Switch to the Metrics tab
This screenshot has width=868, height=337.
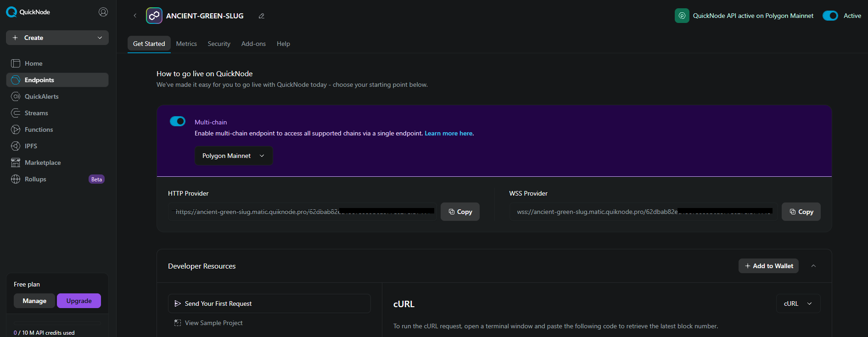(186, 44)
